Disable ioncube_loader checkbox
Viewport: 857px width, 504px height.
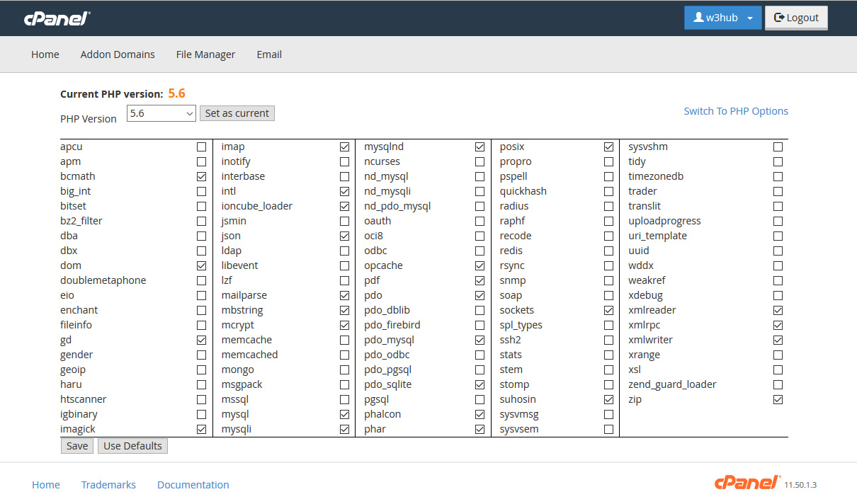(x=345, y=206)
